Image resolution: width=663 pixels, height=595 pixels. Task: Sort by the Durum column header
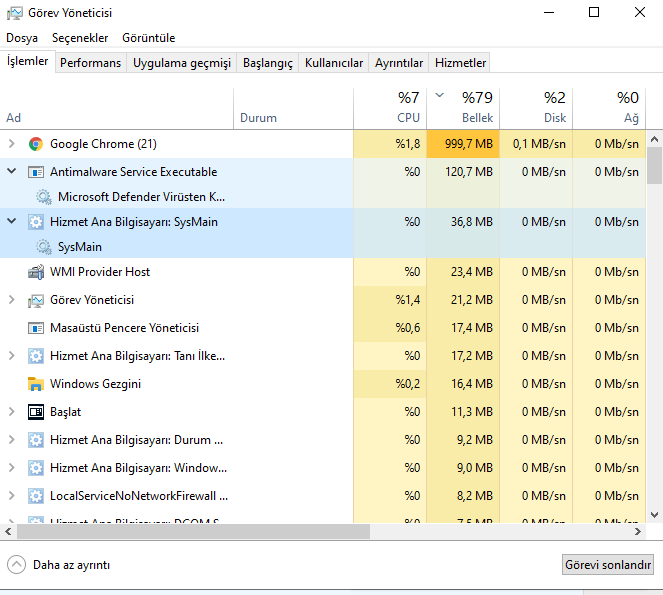tap(293, 108)
